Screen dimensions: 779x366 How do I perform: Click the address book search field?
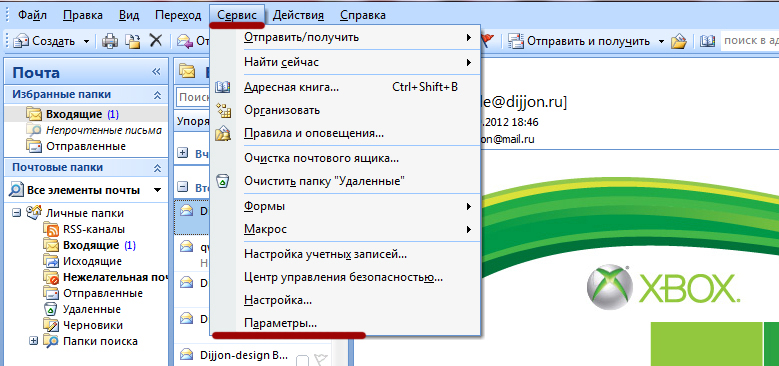pyautogui.click(x=749, y=41)
